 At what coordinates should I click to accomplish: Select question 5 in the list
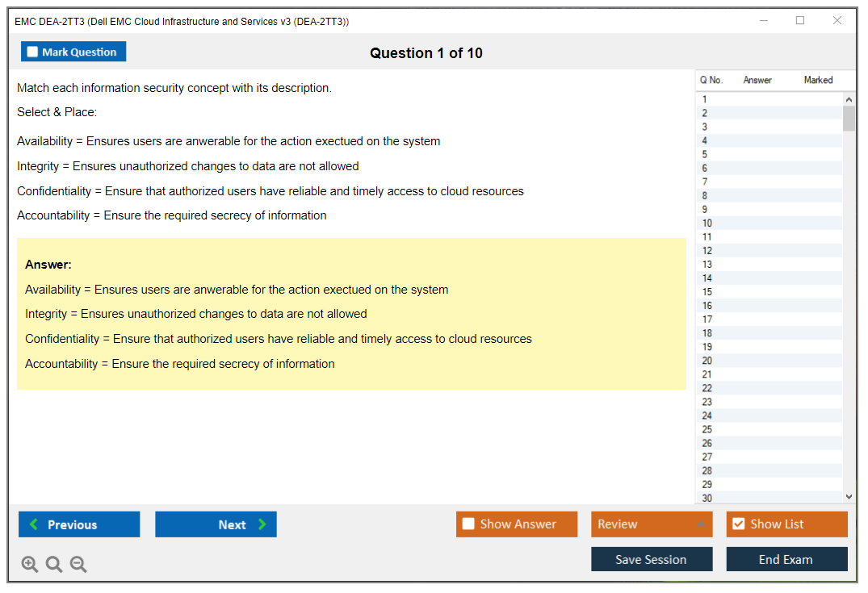pyautogui.click(x=705, y=154)
